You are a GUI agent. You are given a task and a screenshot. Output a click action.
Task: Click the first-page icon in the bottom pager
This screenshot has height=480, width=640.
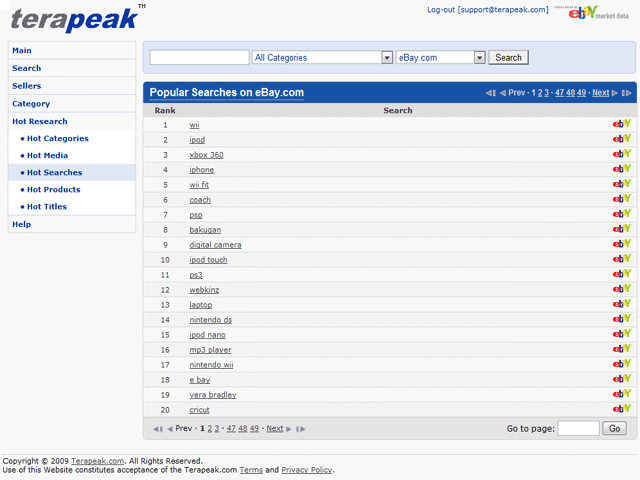point(158,429)
